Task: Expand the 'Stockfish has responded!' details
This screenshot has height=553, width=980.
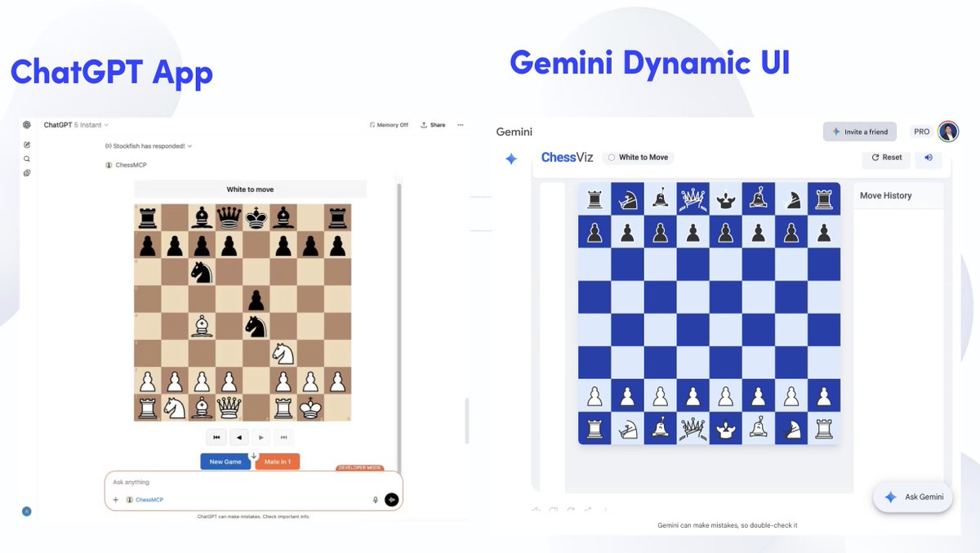Action: tap(149, 146)
